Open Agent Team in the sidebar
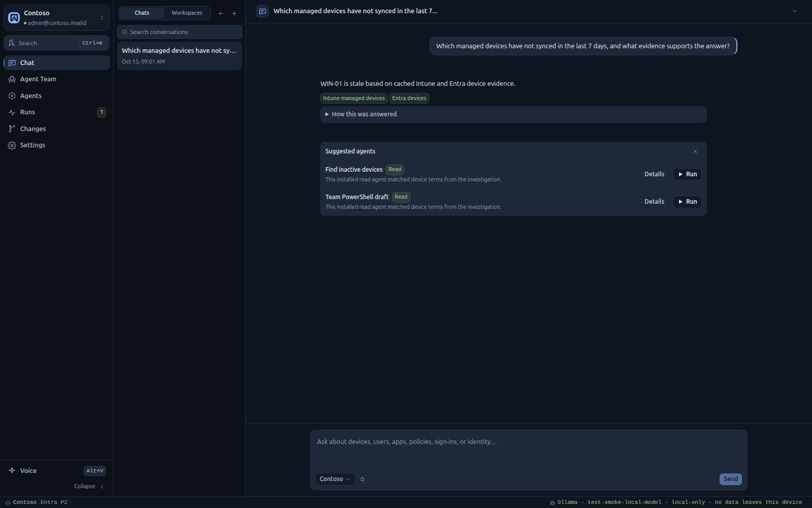This screenshot has width=812, height=508. 56,79
